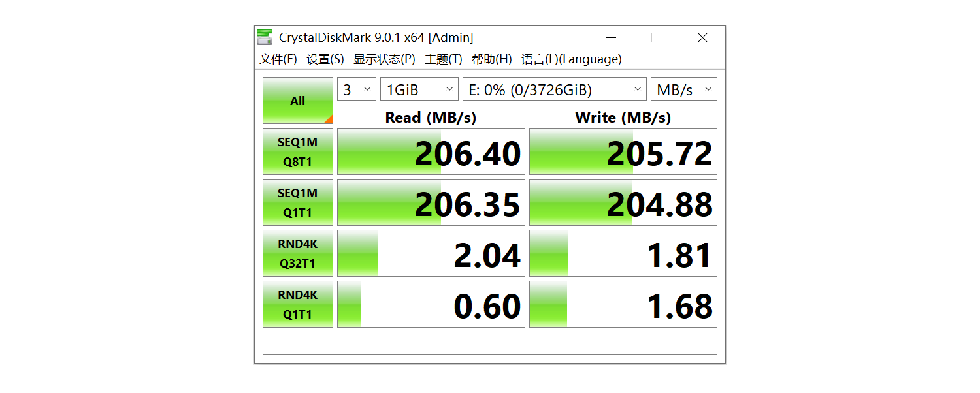Click the 1.81 write result

click(623, 253)
